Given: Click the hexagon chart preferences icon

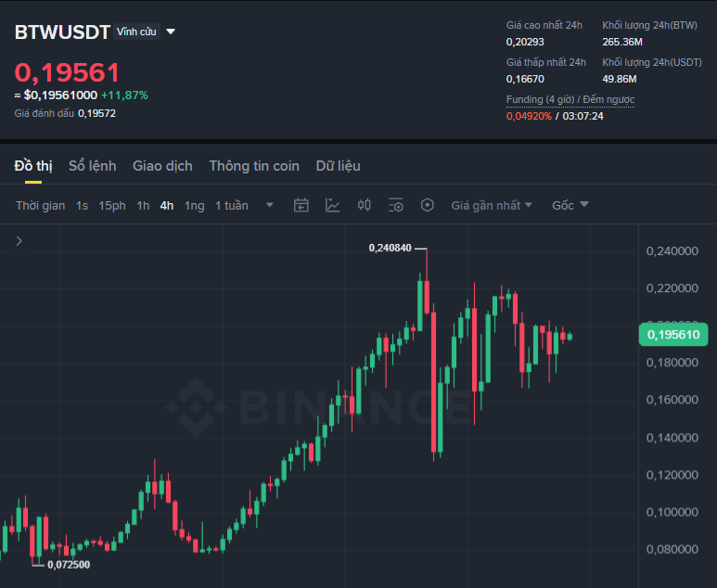Looking at the screenshot, I should [x=427, y=205].
